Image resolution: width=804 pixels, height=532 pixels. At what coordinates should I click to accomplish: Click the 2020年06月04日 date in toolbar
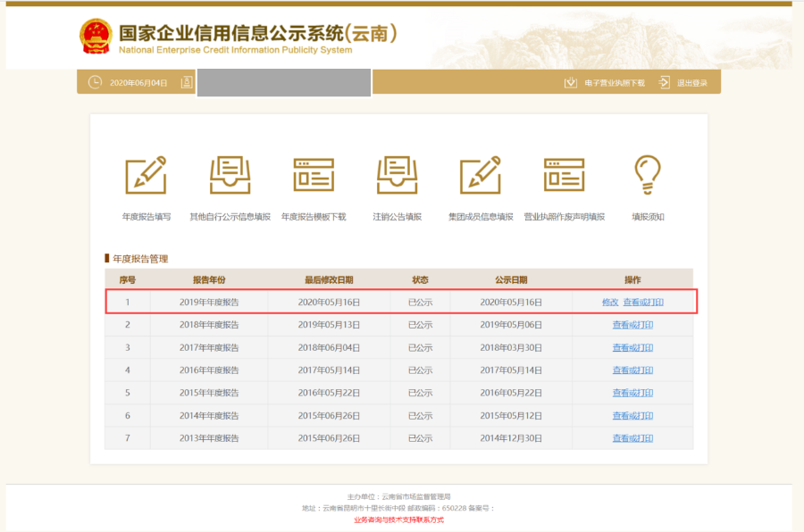tap(138, 83)
